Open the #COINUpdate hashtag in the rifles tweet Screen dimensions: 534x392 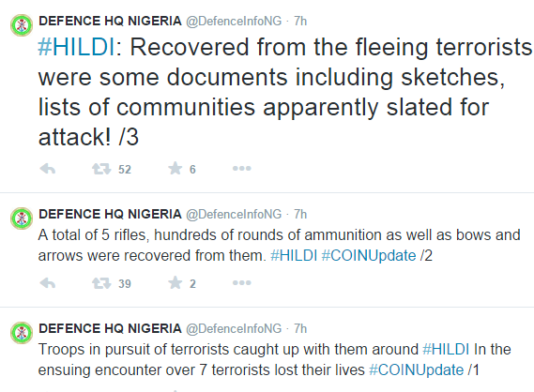click(x=369, y=255)
